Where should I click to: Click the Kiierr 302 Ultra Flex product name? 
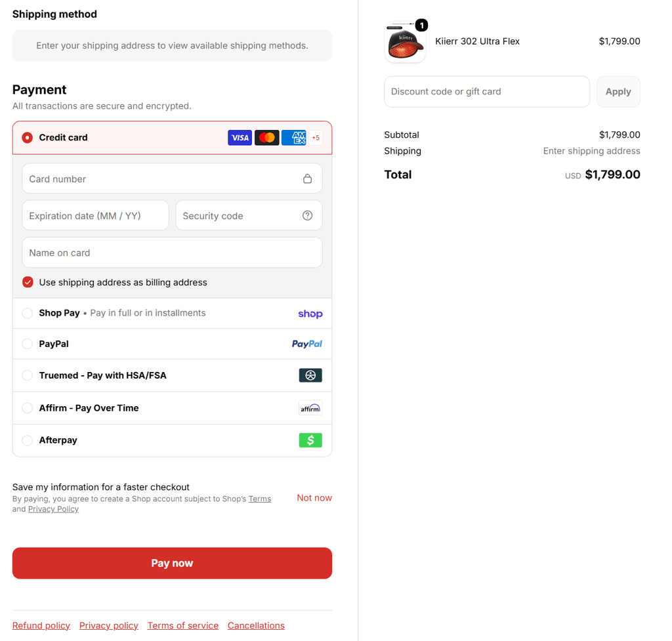tap(478, 41)
